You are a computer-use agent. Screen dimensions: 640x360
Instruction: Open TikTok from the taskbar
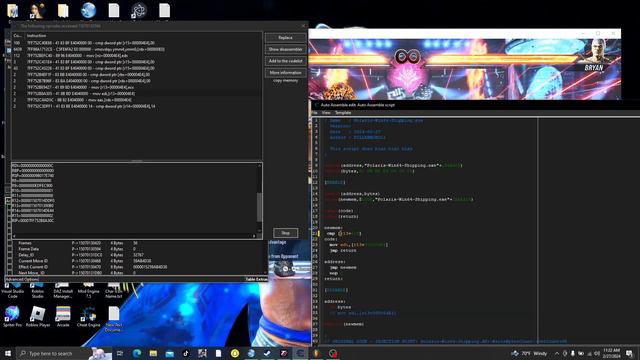click(x=186, y=353)
